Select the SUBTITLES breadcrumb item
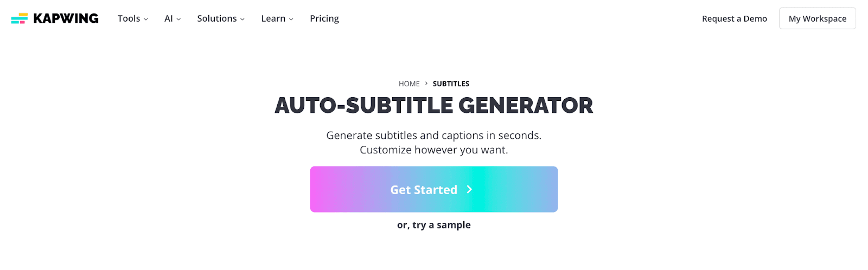 pos(451,83)
